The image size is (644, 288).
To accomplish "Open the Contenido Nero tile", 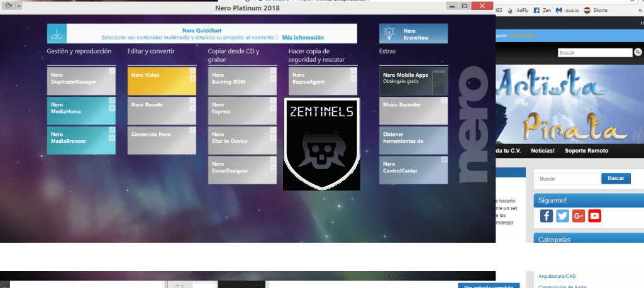I will (162, 140).
